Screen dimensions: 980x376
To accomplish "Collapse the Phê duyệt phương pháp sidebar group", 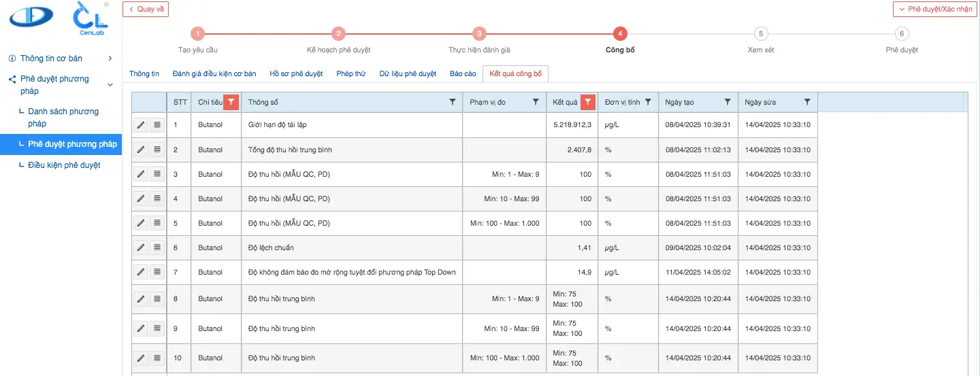I will [x=61, y=85].
